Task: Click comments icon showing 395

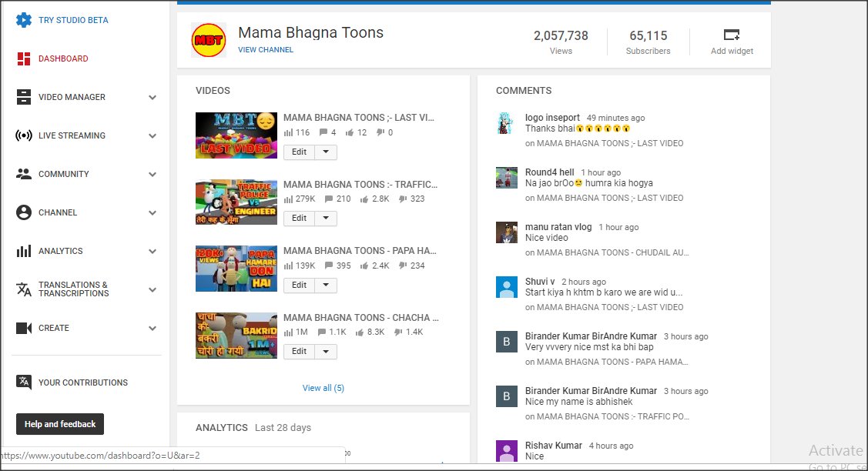Action: [x=329, y=266]
